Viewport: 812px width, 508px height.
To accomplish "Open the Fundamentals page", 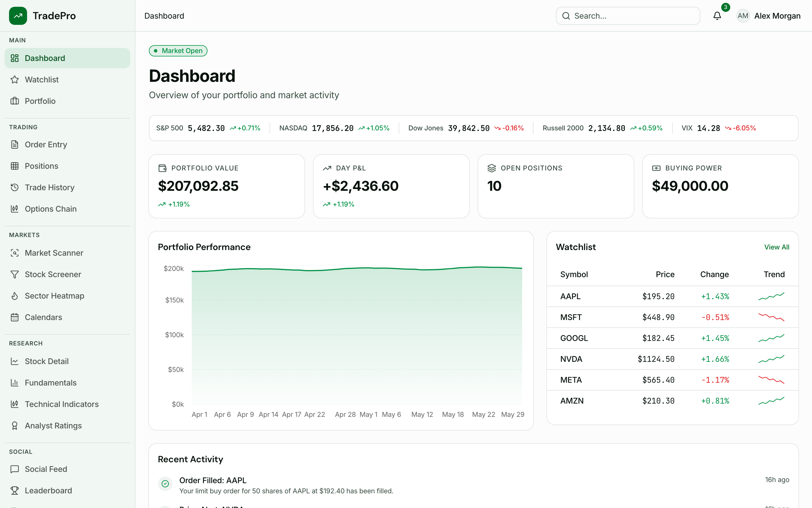I will (x=67, y=383).
